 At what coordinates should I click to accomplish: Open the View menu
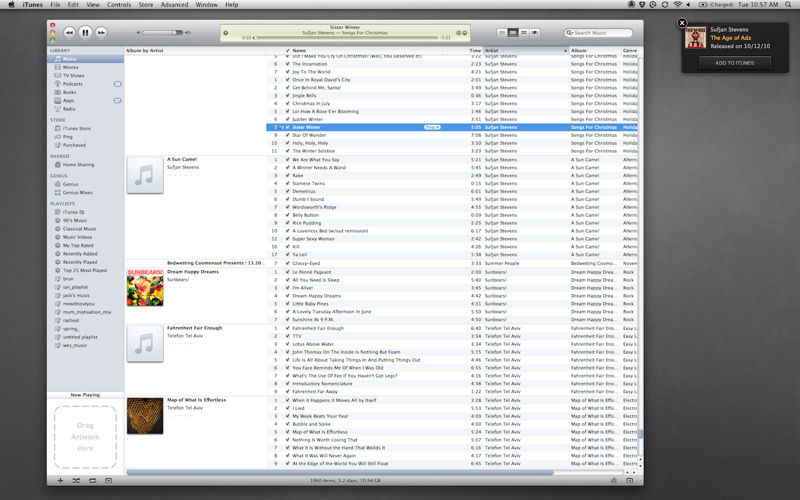[x=93, y=5]
